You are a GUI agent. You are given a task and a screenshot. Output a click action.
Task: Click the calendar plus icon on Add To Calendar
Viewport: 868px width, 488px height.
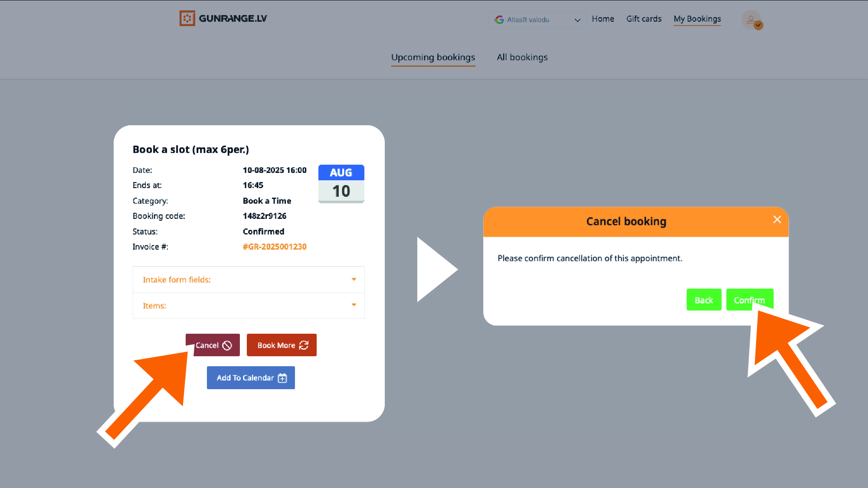point(282,378)
